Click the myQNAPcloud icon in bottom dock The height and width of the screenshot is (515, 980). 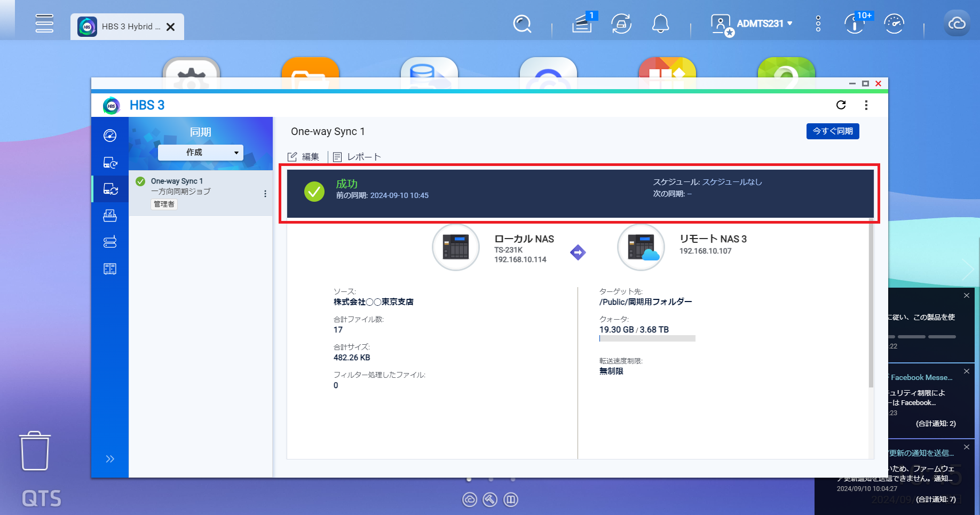coord(470,500)
